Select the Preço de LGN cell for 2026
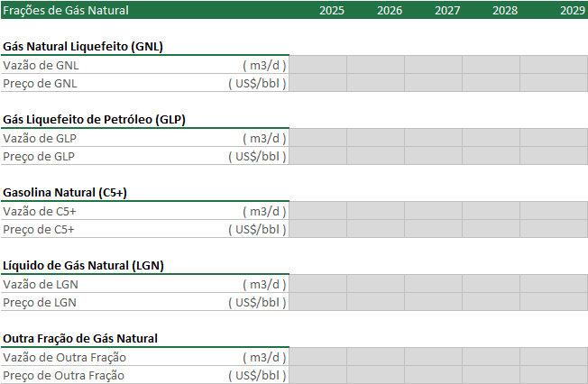This screenshot has width=588, height=384. point(375,302)
